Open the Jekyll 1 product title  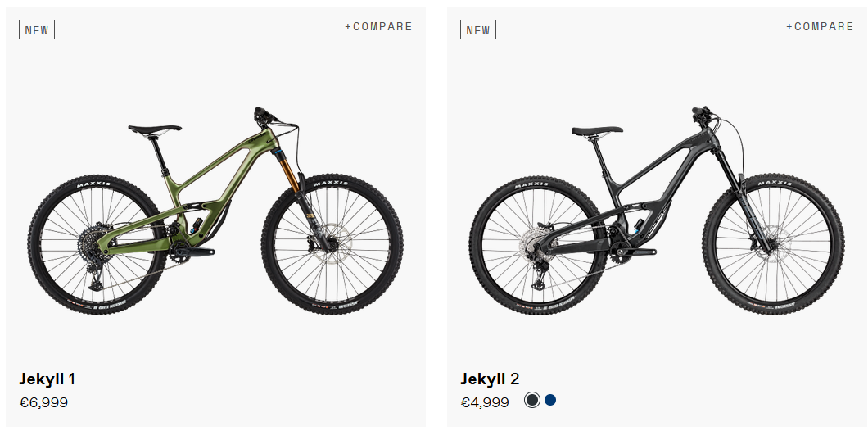click(47, 379)
